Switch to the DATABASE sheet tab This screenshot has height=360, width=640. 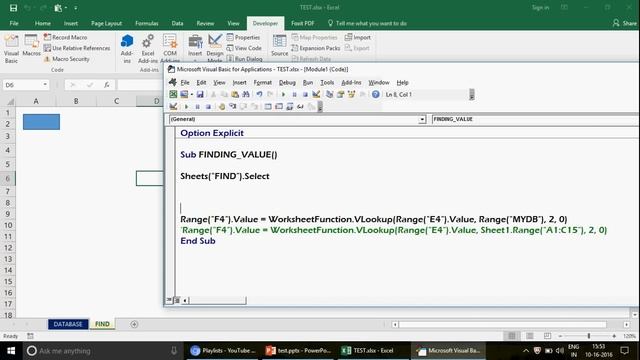[68, 324]
